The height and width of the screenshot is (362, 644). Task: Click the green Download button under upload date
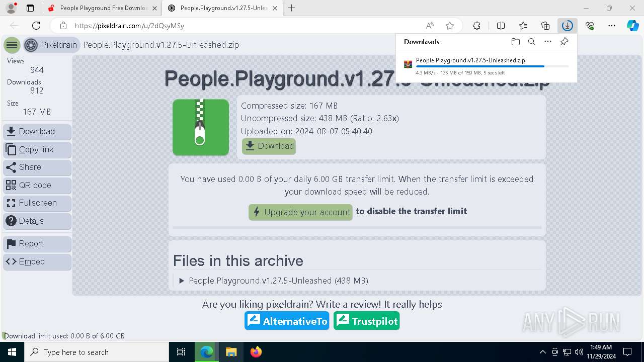pyautogui.click(x=269, y=146)
